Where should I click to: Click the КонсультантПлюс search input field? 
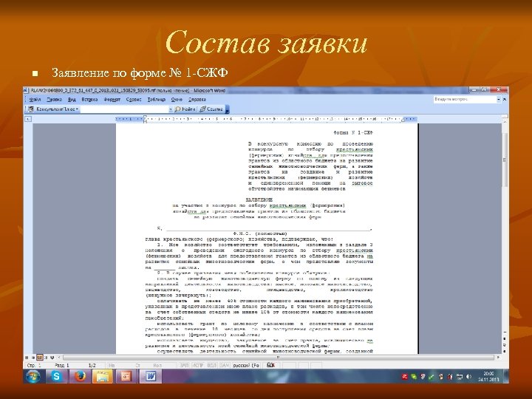point(125,109)
